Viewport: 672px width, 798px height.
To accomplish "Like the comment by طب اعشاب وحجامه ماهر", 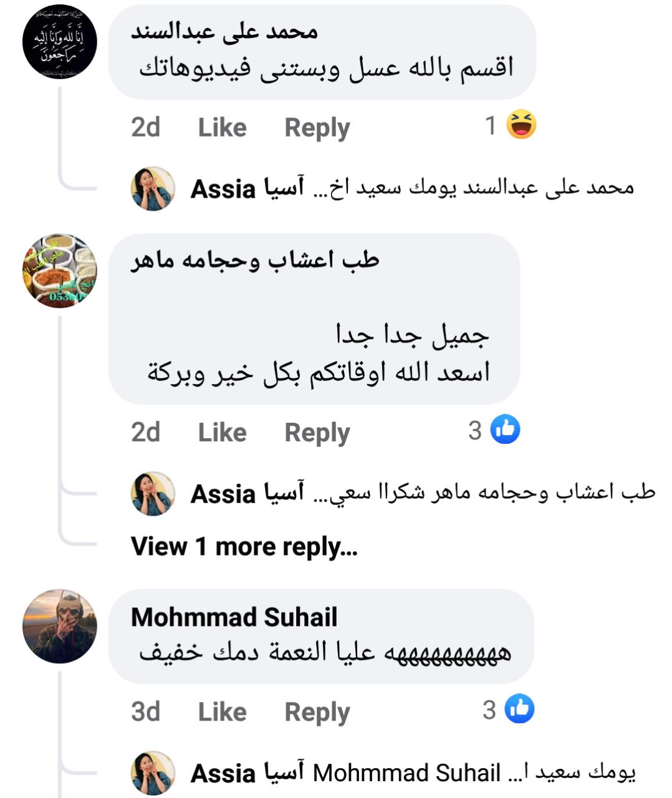I will [x=222, y=432].
